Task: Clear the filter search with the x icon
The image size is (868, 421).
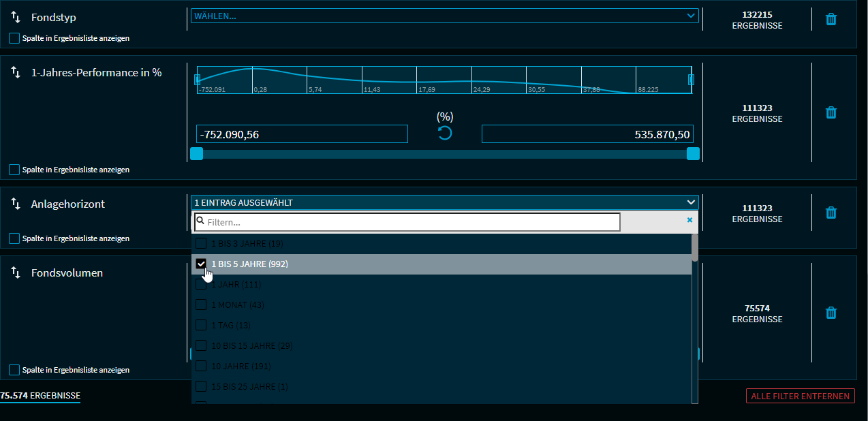Action: tap(689, 221)
